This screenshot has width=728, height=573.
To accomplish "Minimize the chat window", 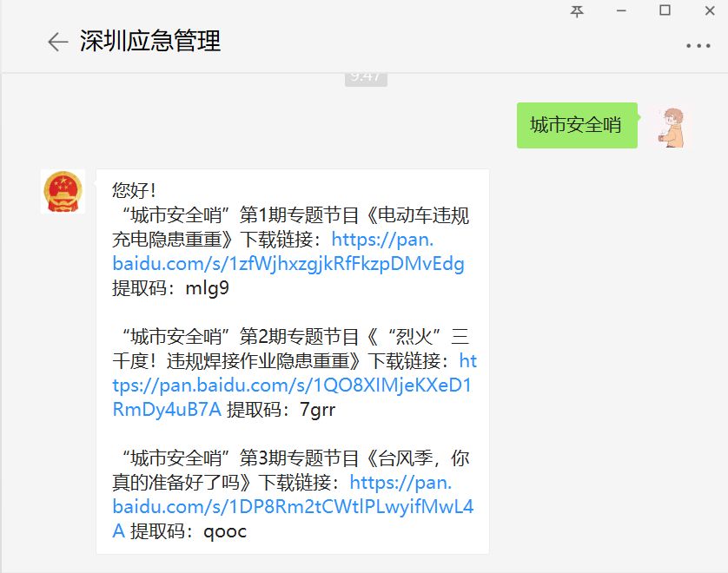I will pyautogui.click(x=621, y=10).
